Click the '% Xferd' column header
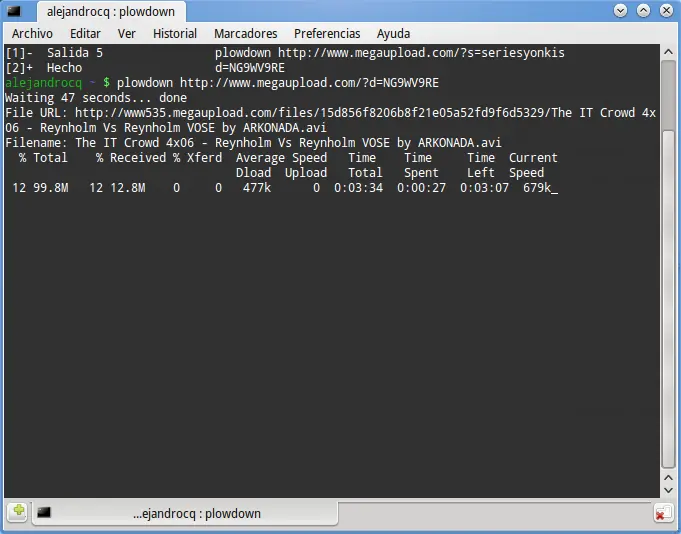The image size is (681, 534). (x=198, y=158)
